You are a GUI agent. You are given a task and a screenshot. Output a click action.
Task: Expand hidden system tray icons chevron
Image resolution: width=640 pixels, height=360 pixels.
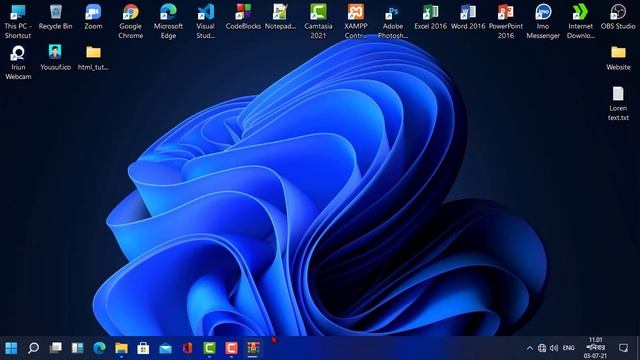pyautogui.click(x=530, y=348)
